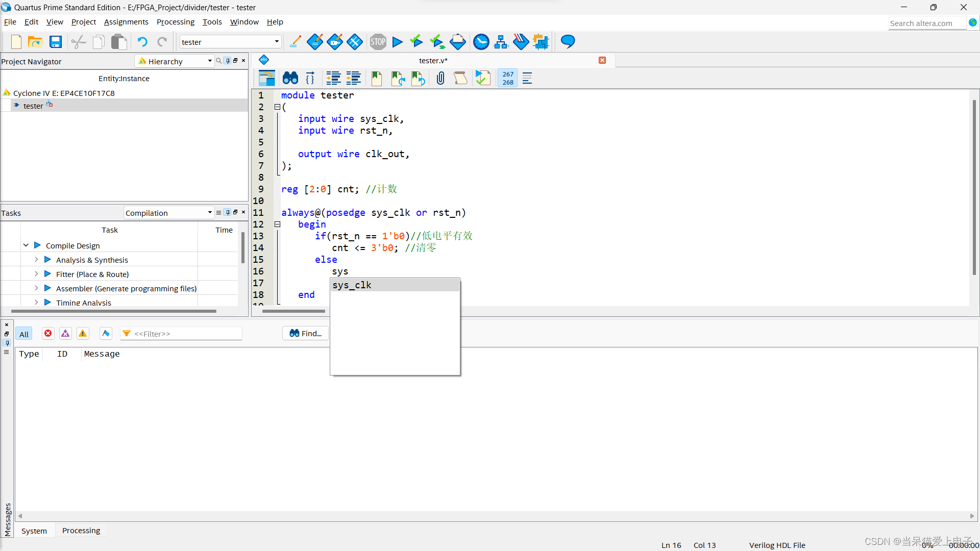Open the Processing menu

coord(175,22)
